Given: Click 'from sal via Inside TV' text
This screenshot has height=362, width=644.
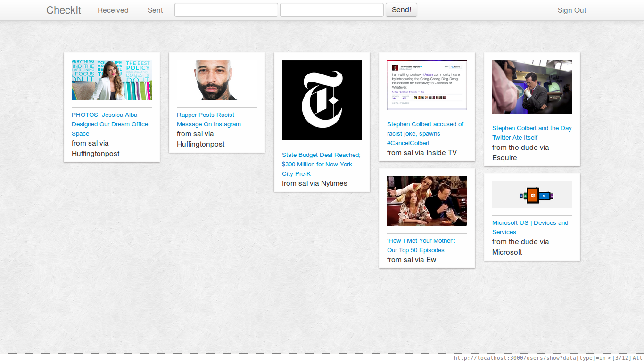Looking at the screenshot, I should [422, 153].
